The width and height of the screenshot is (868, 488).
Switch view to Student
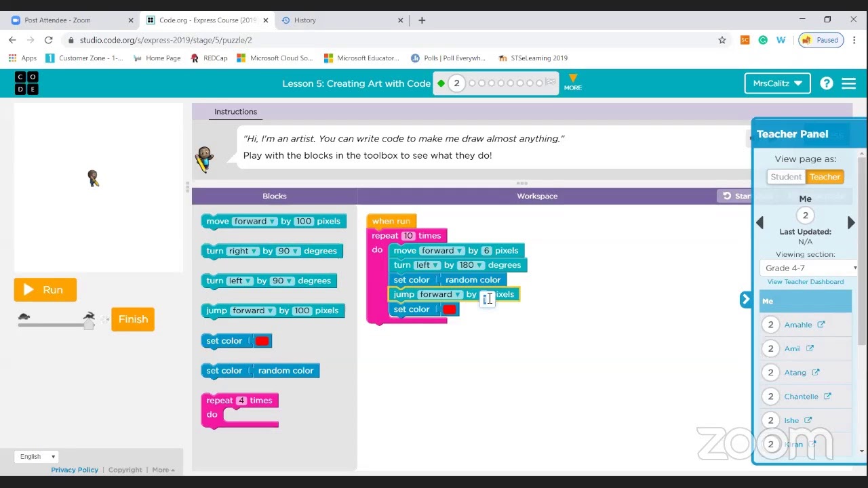pos(786,177)
